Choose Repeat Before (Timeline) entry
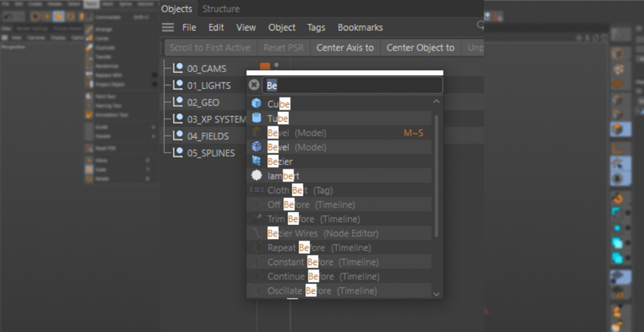 339,248
